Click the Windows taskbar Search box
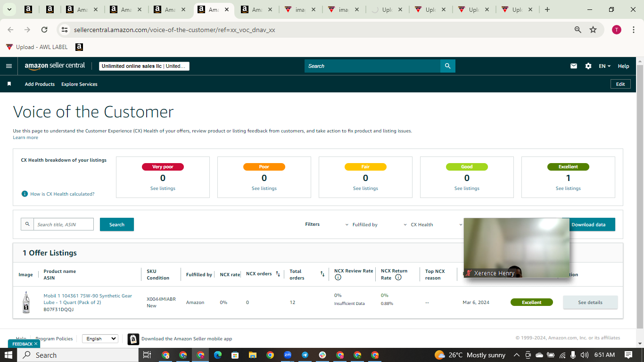This screenshot has width=644, height=362. pyautogui.click(x=78, y=355)
